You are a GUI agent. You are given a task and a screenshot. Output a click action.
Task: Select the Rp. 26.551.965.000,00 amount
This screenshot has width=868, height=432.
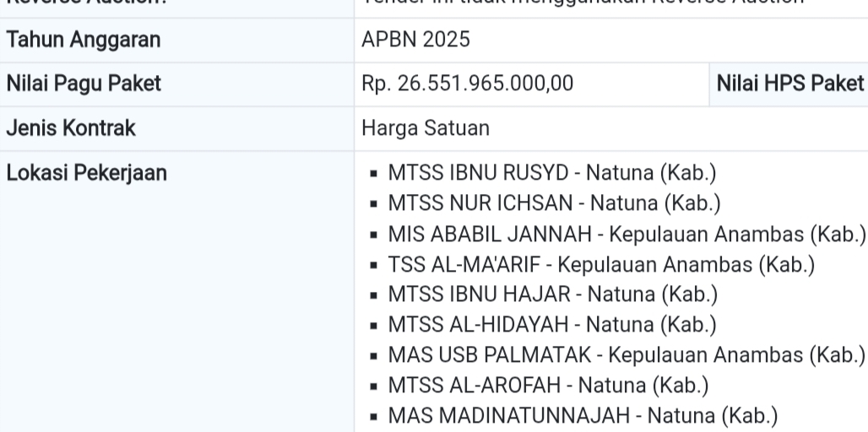coord(468,84)
